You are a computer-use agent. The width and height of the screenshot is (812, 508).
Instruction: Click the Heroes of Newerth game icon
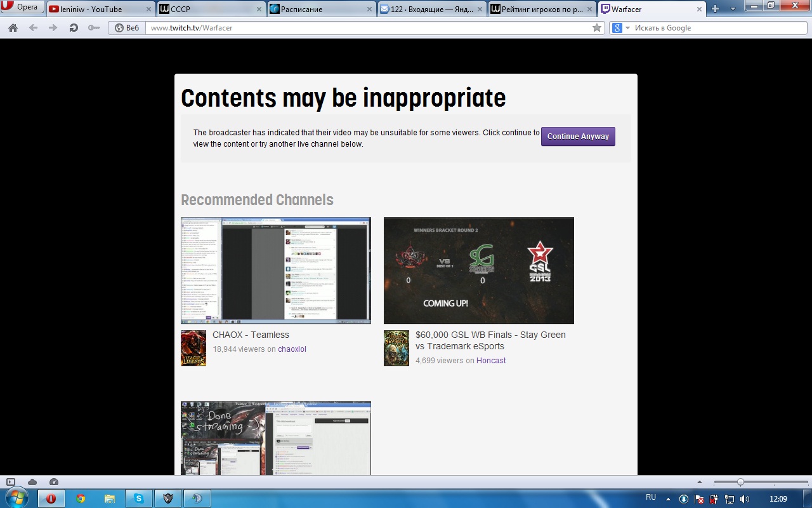click(396, 348)
